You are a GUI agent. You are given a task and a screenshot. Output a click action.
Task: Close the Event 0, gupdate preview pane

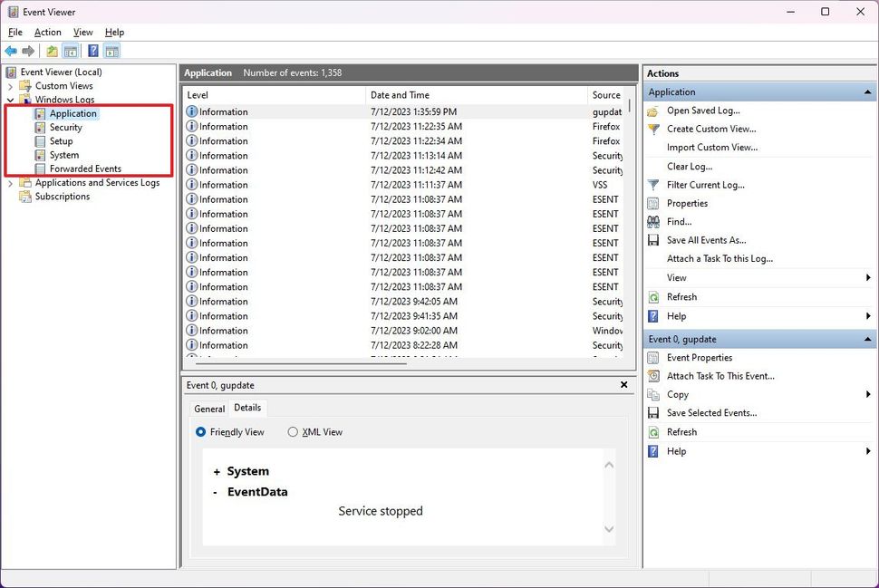pos(624,385)
